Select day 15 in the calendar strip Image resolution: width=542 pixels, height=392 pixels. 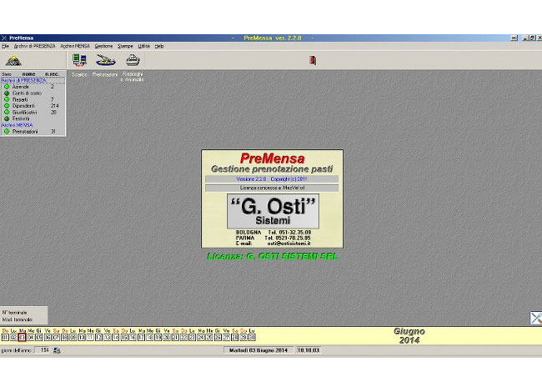pos(124,338)
